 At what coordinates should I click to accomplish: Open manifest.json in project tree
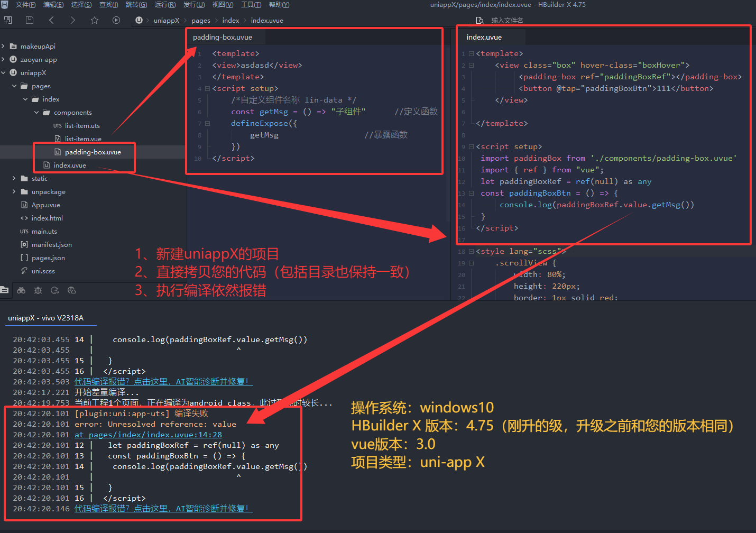(52, 245)
